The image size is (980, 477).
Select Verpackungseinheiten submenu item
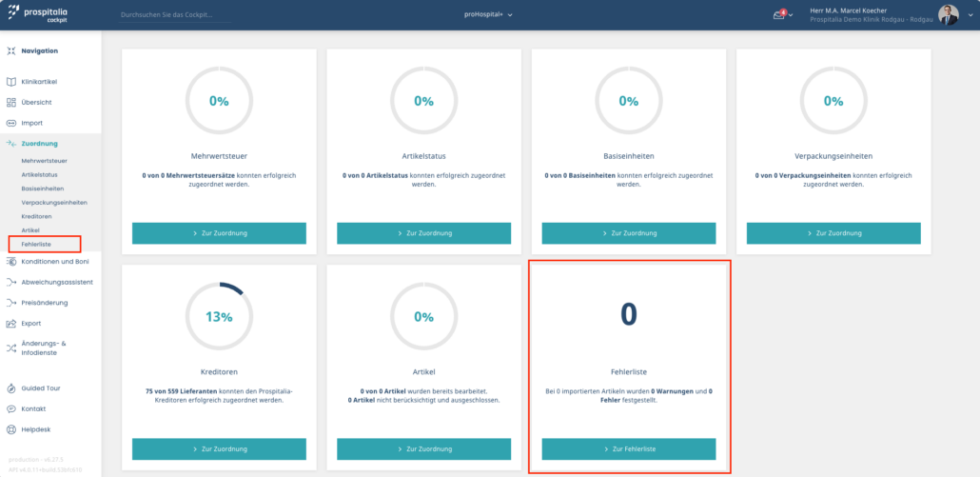(54, 203)
